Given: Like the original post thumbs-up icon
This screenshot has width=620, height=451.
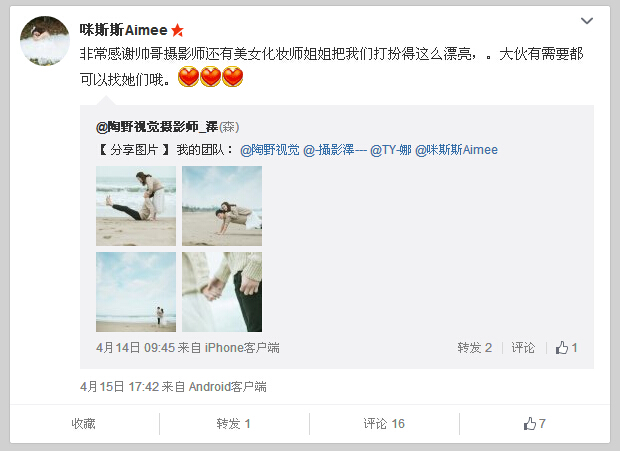Looking at the screenshot, I should [562, 348].
